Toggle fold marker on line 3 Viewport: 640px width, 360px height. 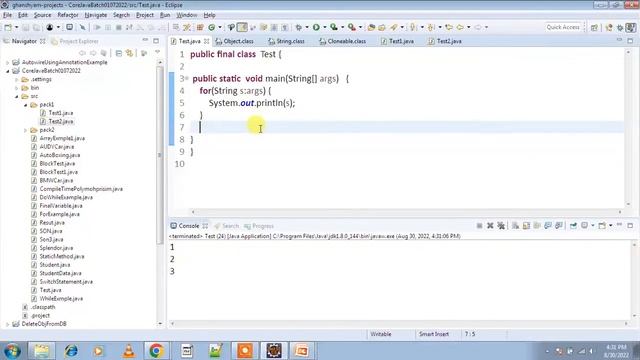pos(187,78)
